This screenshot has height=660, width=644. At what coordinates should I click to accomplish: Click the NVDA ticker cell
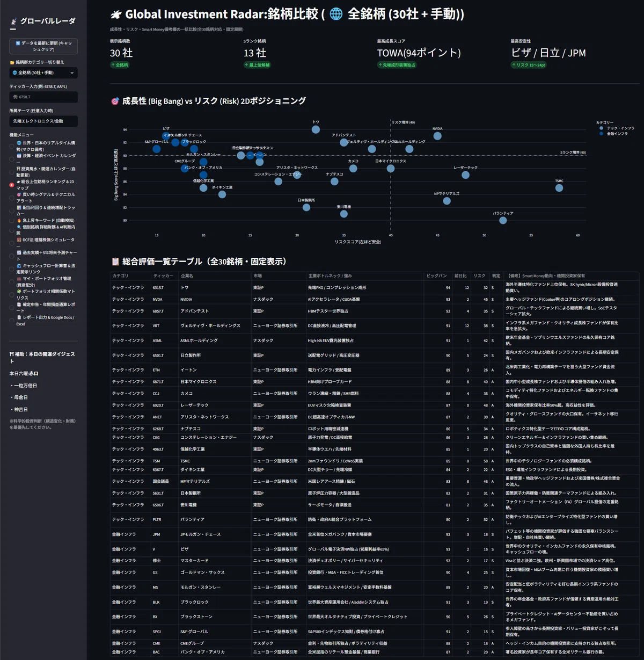click(165, 300)
